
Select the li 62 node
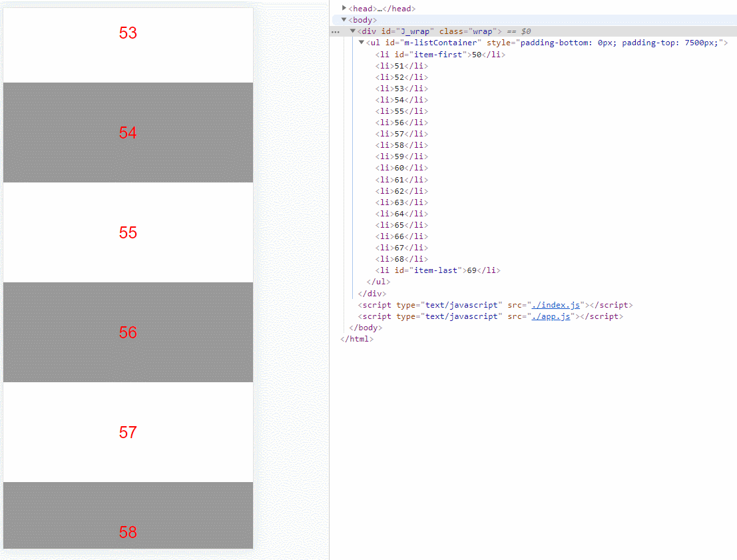coord(401,191)
